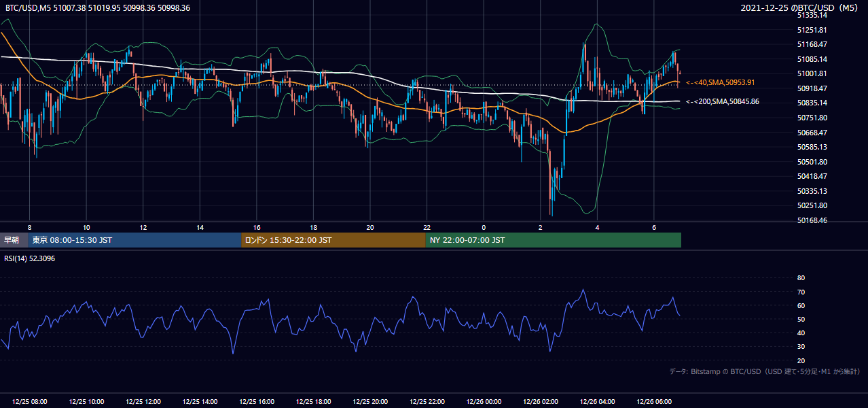
Task: Select the 51251.81 price axis label
Action: [x=812, y=30]
